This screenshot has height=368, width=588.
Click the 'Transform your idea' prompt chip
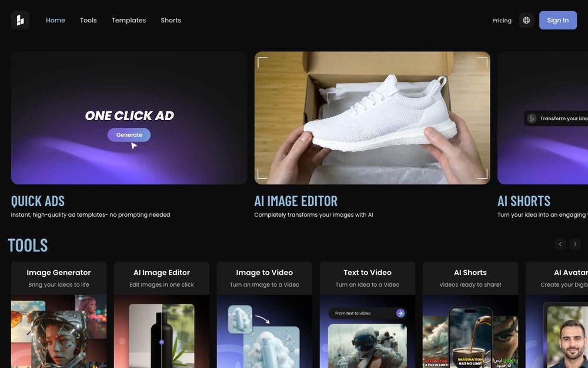556,118
